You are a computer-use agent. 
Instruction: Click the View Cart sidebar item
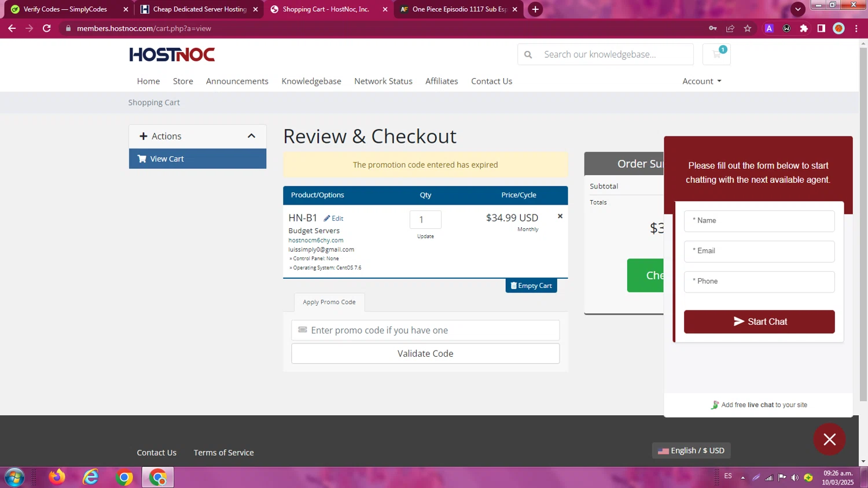click(197, 158)
